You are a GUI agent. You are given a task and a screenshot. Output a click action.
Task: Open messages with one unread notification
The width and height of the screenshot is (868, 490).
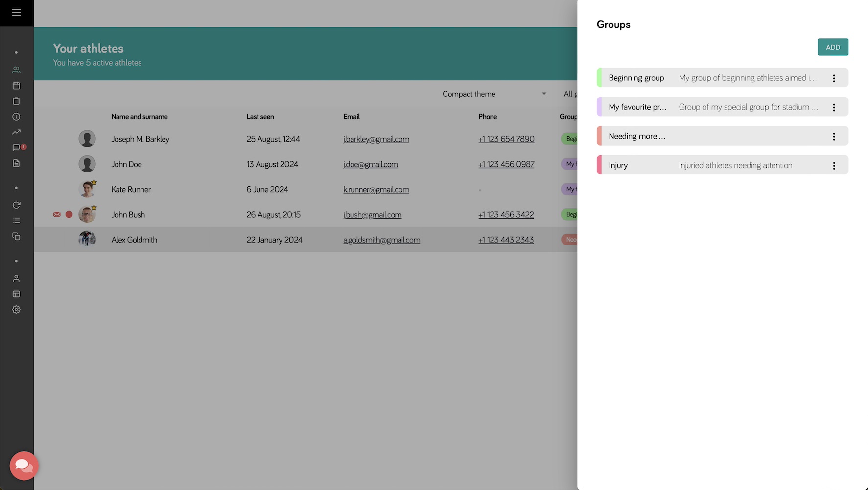[17, 147]
